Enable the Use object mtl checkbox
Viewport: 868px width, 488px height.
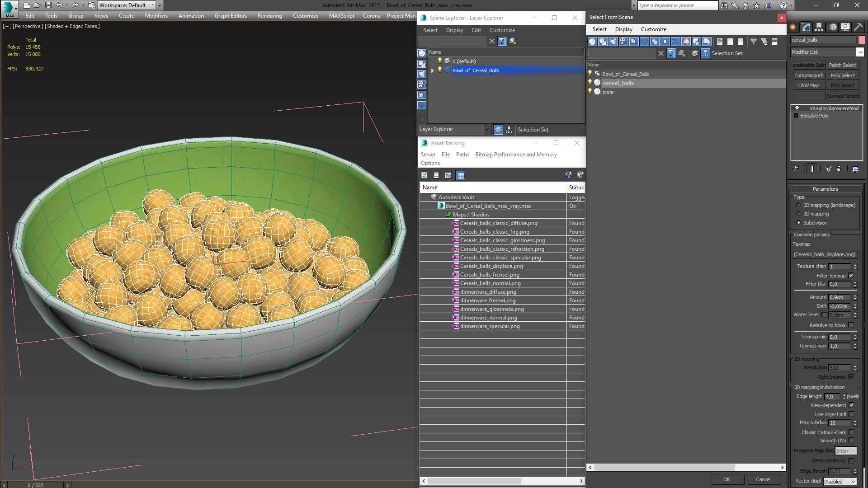click(851, 414)
